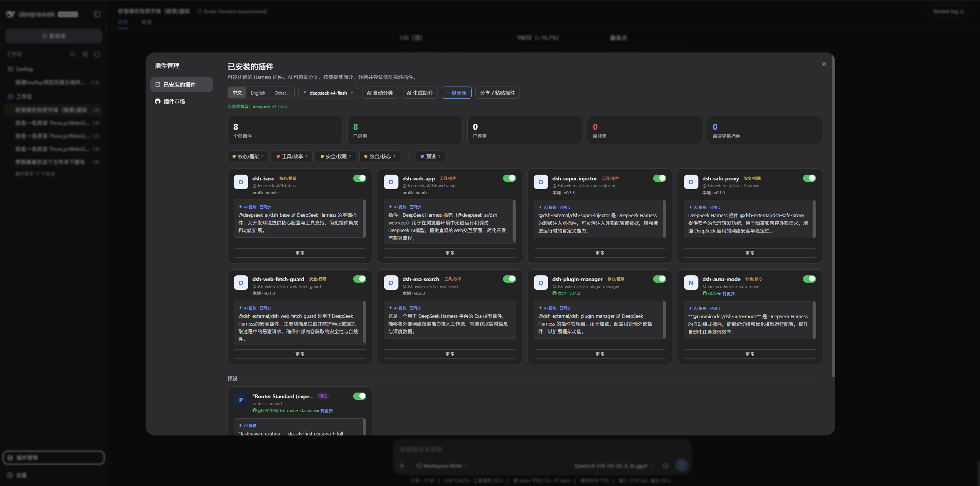Disable the dsh-base plugin toggle

point(359,178)
